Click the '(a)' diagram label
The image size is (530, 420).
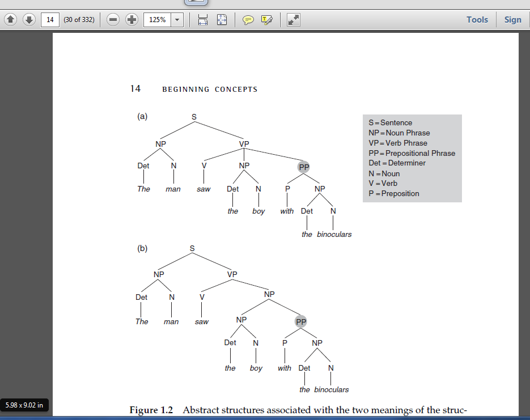(142, 116)
